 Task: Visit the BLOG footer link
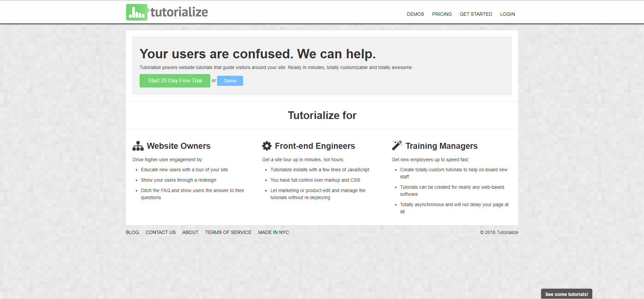click(132, 232)
